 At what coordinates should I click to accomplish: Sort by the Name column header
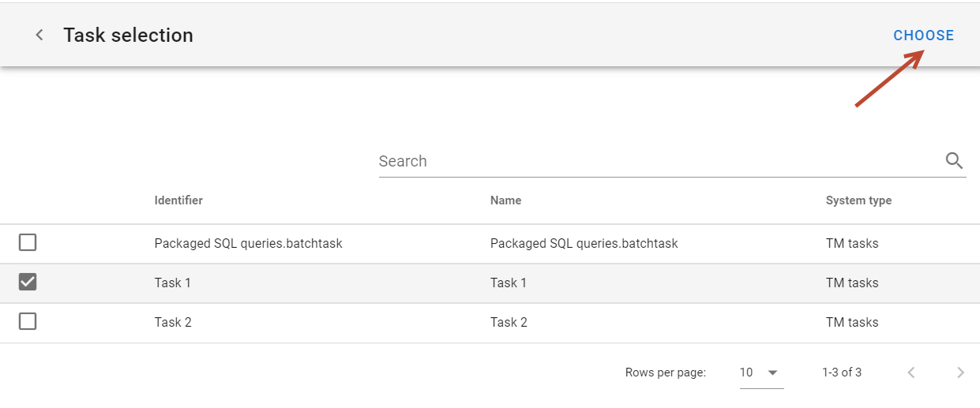(x=505, y=200)
